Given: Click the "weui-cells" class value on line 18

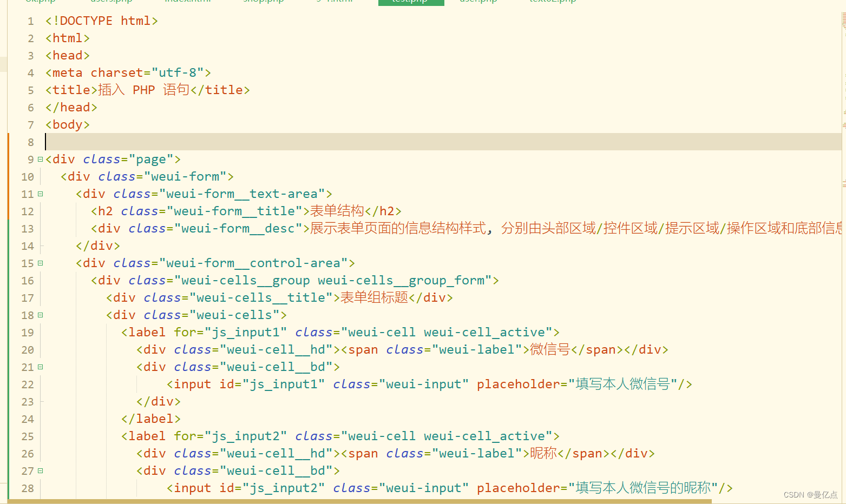Looking at the screenshot, I should [x=234, y=315].
